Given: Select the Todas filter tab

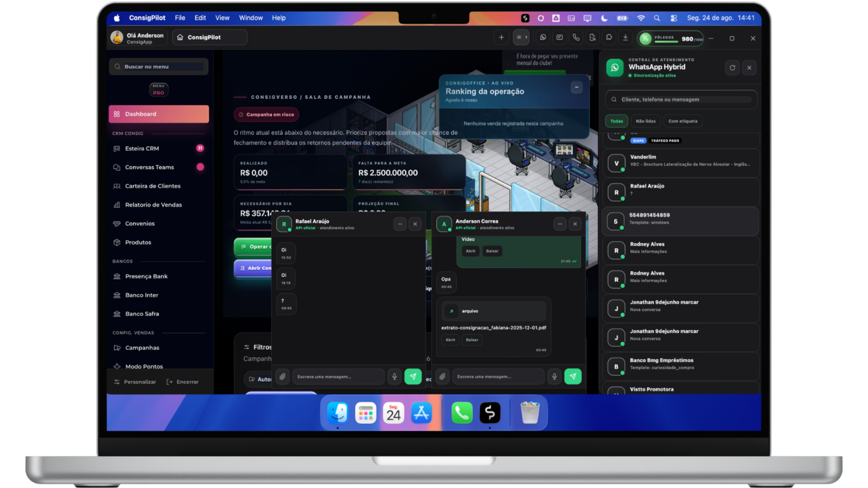Looking at the screenshot, I should 617,121.
